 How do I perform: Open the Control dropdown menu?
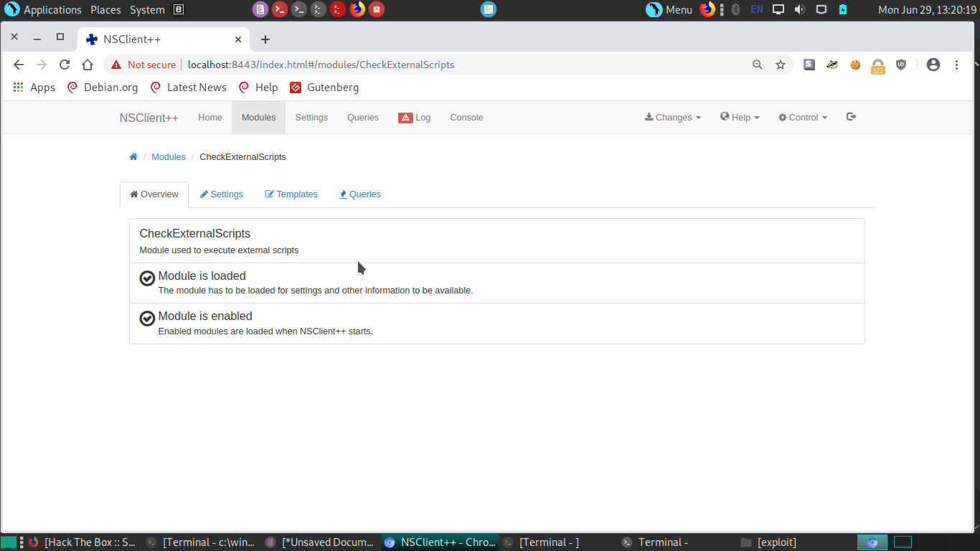coord(803,118)
